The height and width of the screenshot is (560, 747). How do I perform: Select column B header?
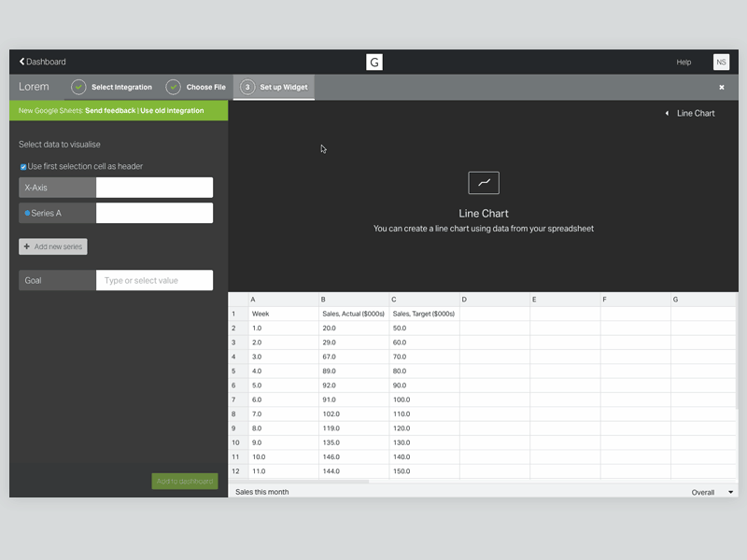354,300
